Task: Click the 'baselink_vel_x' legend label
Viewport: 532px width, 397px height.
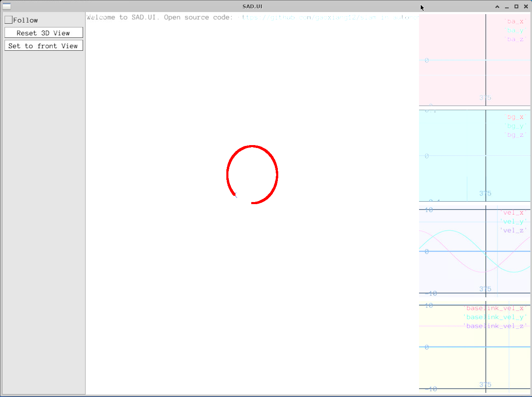Action: pos(494,308)
